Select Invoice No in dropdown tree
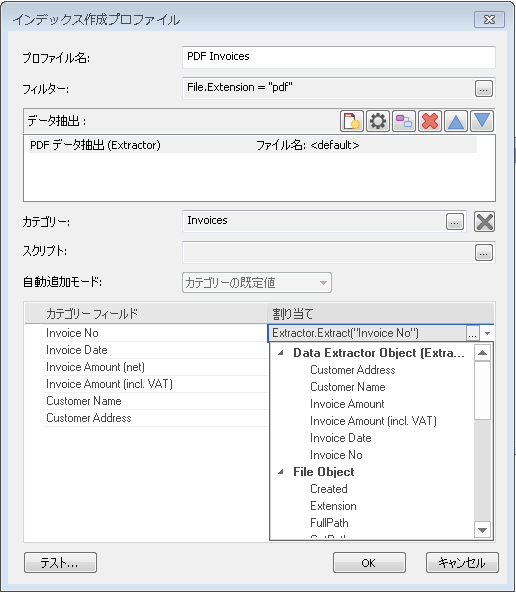The height and width of the screenshot is (594, 516). coord(336,455)
